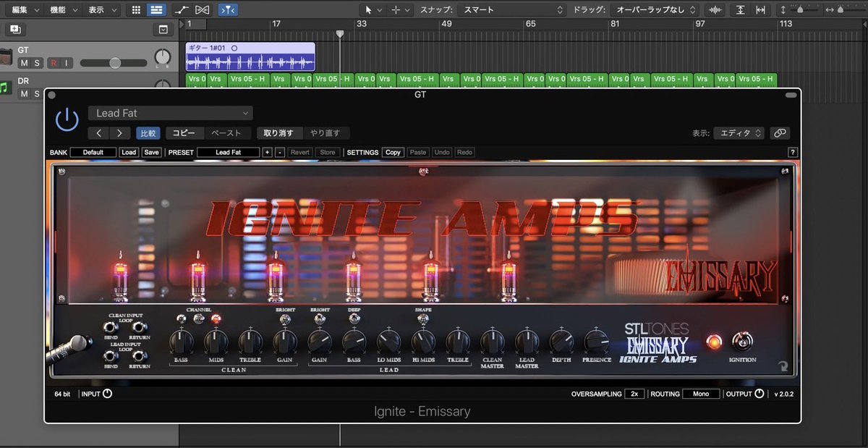
Task: Flip the SHAPE switch above Hi Mids
Action: 423,318
